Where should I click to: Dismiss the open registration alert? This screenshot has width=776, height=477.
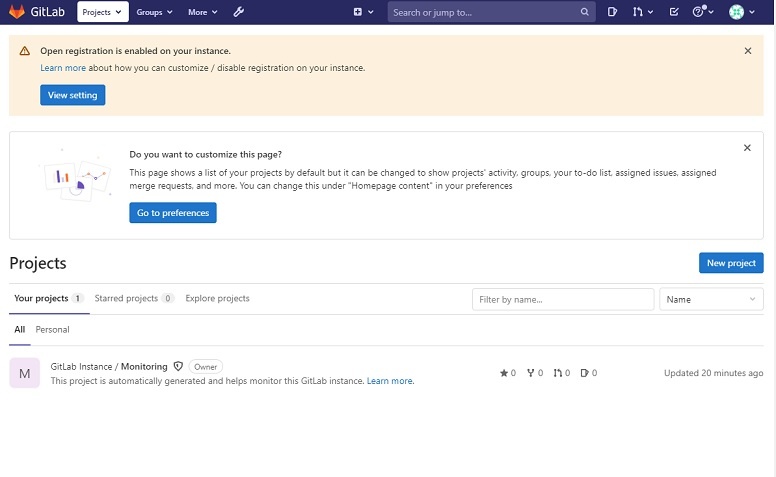point(748,51)
